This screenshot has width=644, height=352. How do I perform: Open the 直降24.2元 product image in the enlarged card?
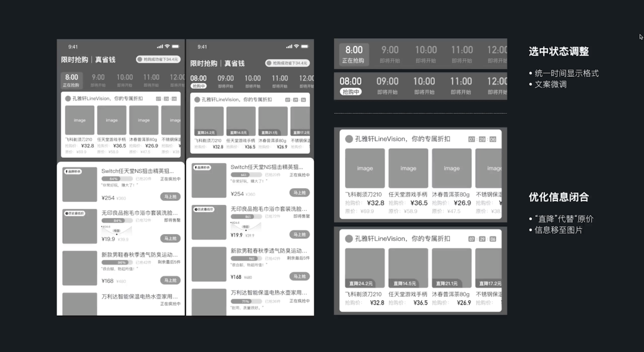(365, 268)
